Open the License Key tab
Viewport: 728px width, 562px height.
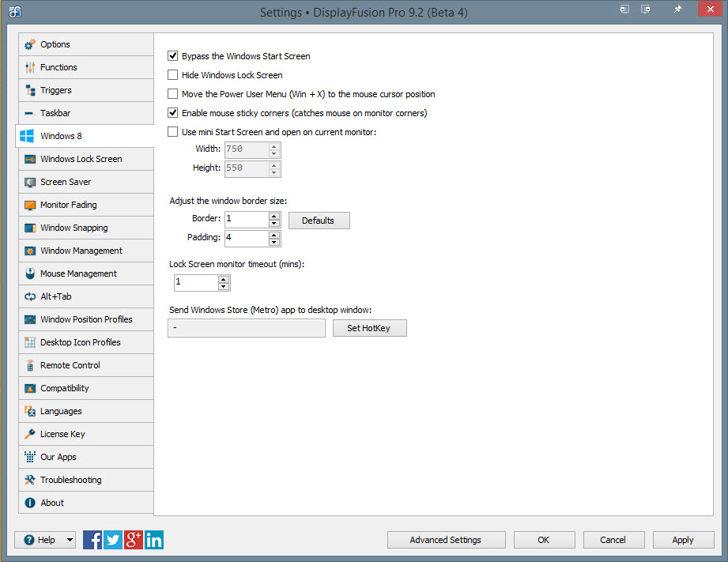[x=86, y=434]
